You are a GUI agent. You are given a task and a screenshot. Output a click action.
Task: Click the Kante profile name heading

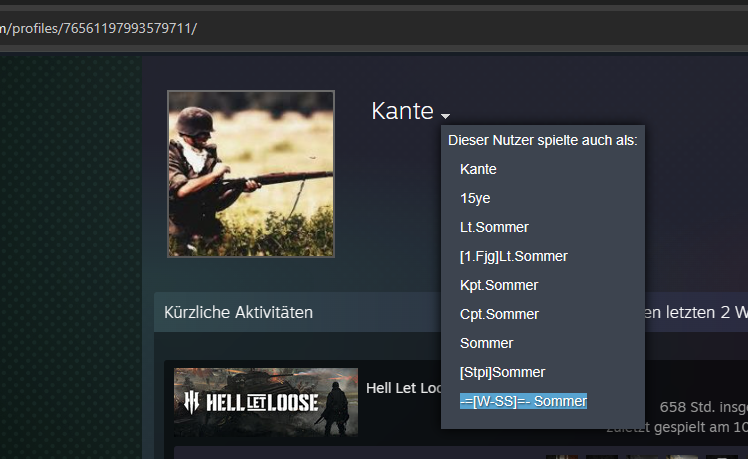(402, 111)
